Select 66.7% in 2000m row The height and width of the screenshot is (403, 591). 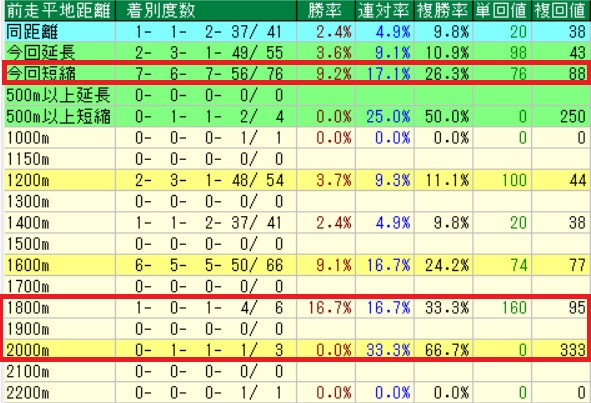coord(447,351)
